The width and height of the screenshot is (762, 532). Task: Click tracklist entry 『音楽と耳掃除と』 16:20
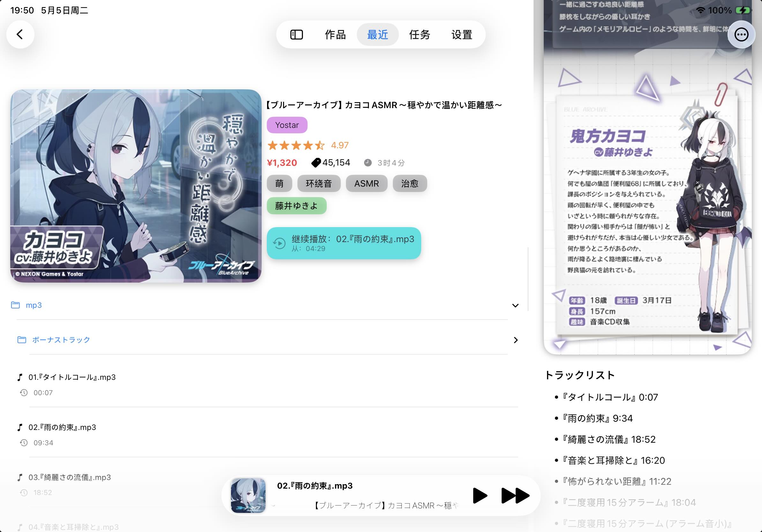pos(613,461)
